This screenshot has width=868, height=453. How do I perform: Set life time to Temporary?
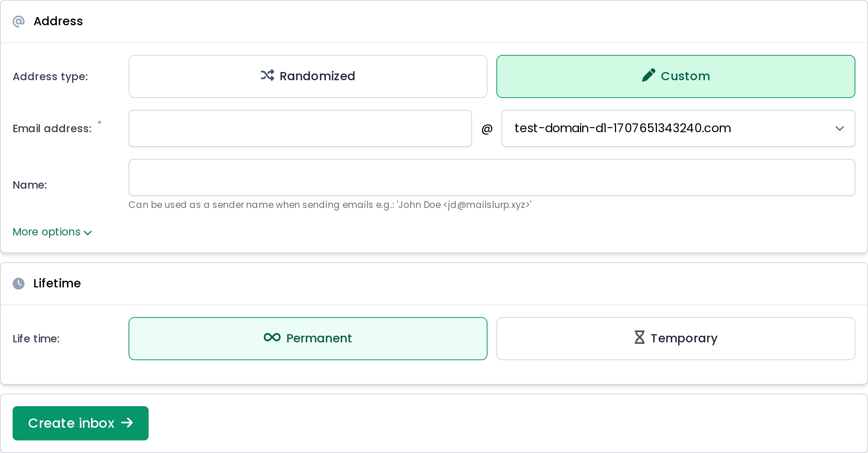(675, 338)
